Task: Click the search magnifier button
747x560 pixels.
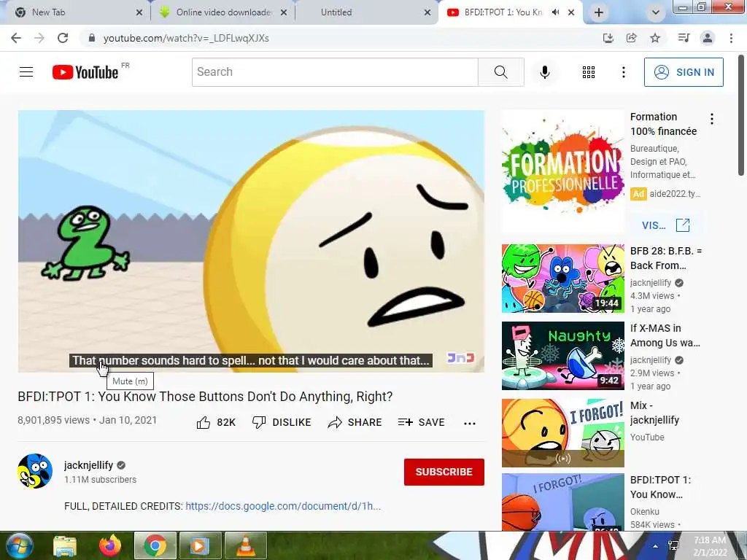Action: [x=500, y=72]
